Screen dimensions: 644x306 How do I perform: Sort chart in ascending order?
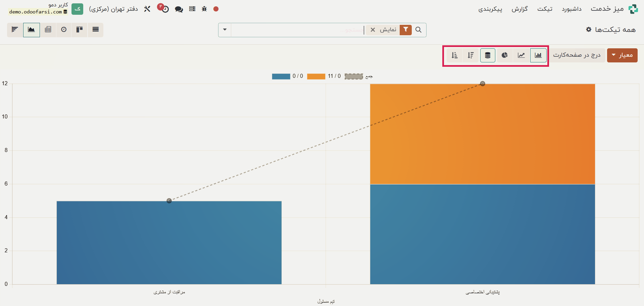(x=454, y=55)
